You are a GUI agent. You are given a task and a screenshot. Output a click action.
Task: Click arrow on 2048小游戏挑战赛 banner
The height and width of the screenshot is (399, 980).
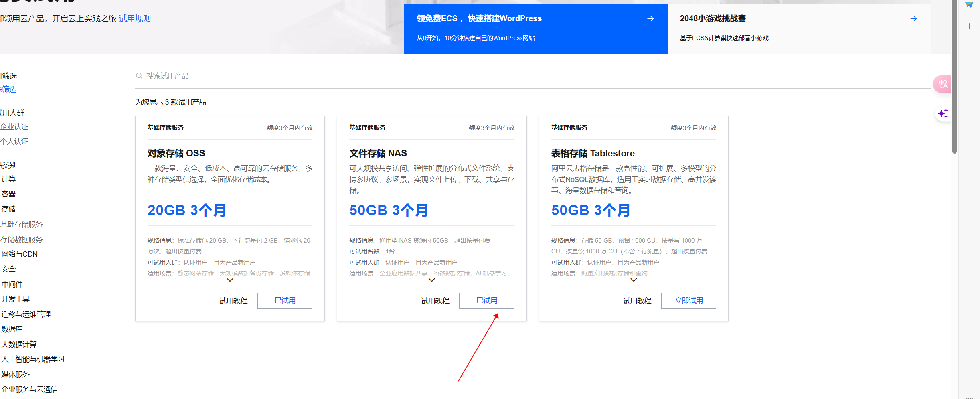click(913, 19)
